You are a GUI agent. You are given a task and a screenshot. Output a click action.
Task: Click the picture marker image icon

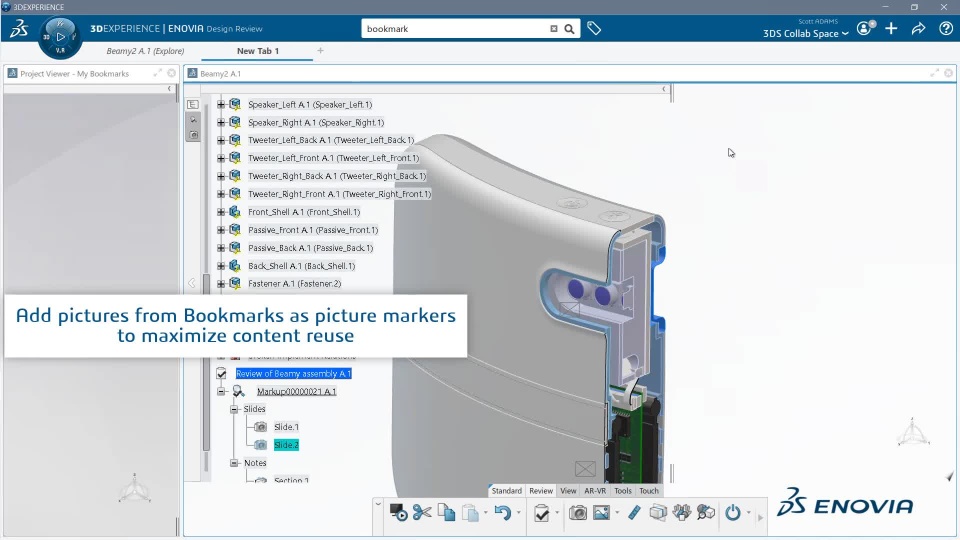[601, 512]
